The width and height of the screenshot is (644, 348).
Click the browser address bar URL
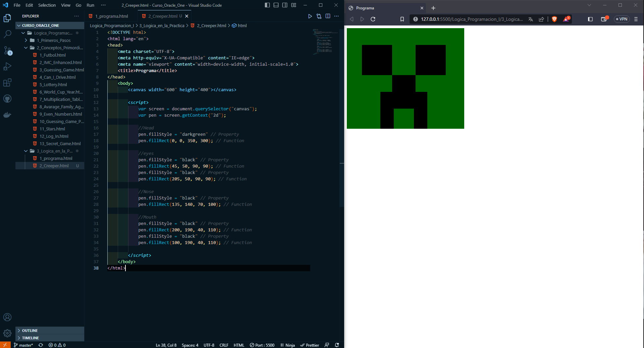pos(472,19)
